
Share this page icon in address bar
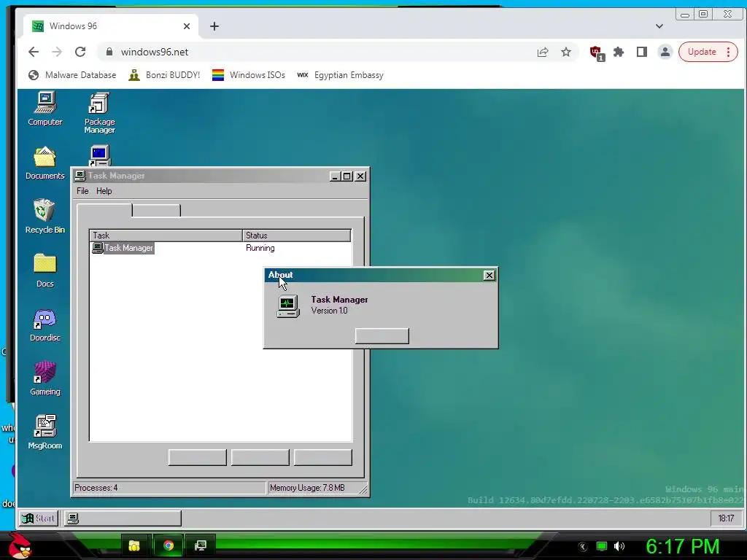click(543, 52)
